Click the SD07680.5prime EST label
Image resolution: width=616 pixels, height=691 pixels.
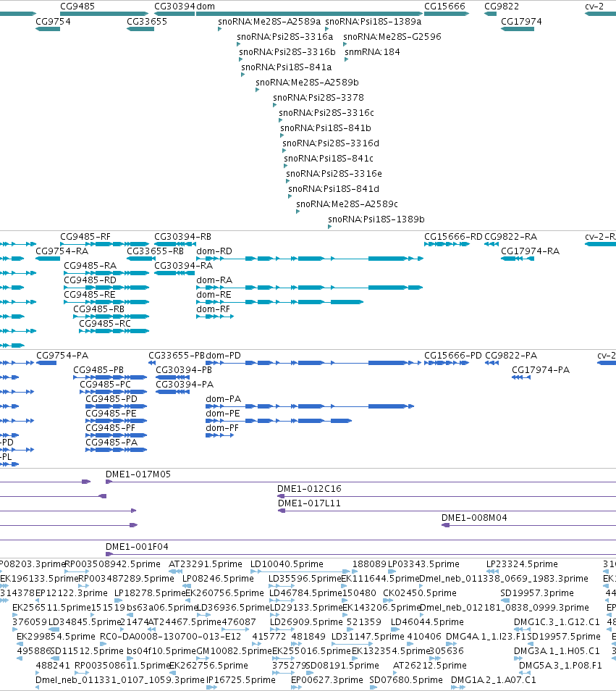(x=406, y=680)
